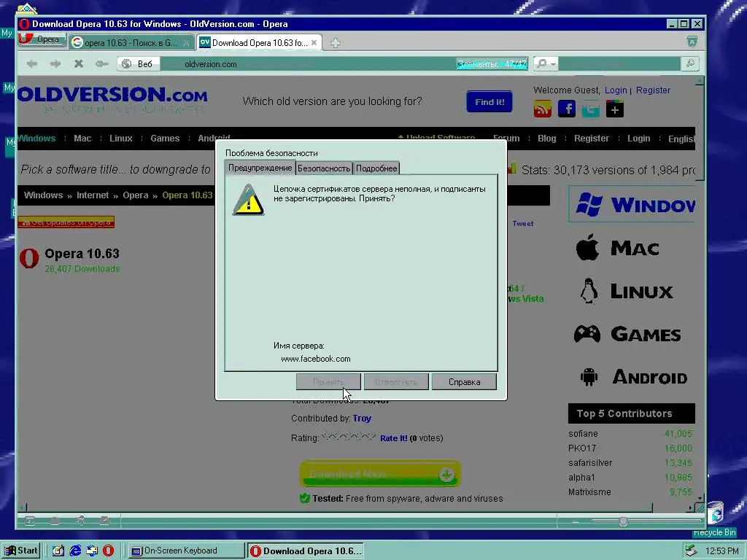Open the Linux menu in site navigation
Image resolution: width=747 pixels, height=560 pixels.
121,139
